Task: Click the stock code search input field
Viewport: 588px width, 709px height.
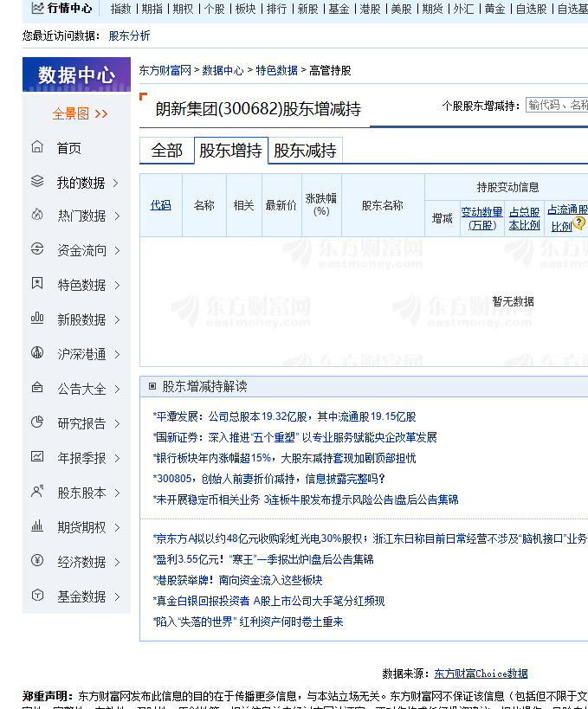Action: tap(557, 105)
